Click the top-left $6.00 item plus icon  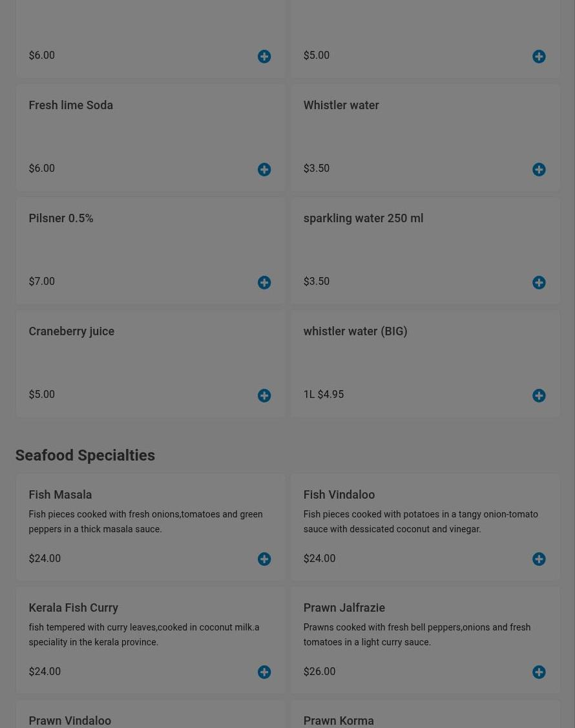click(264, 56)
